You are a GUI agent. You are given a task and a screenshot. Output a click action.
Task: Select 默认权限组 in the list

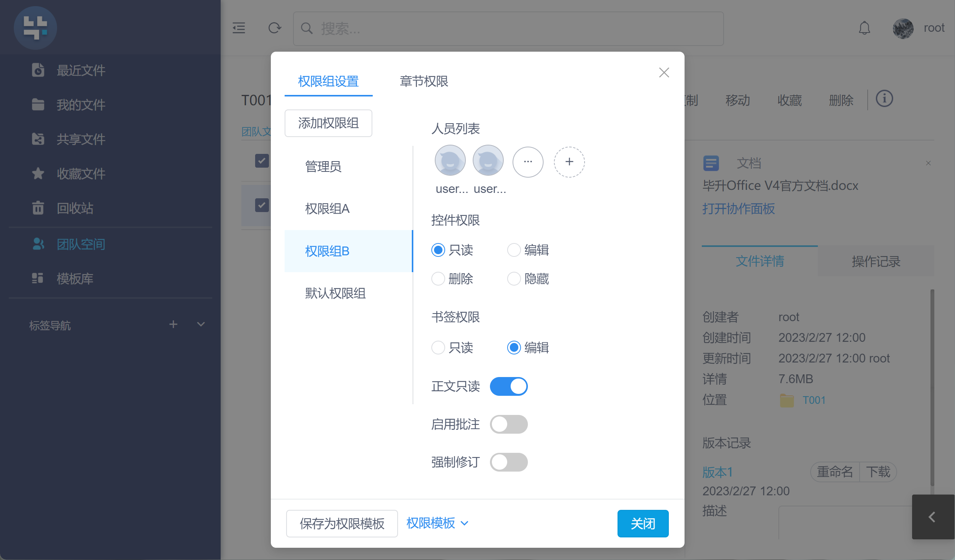[348, 293]
